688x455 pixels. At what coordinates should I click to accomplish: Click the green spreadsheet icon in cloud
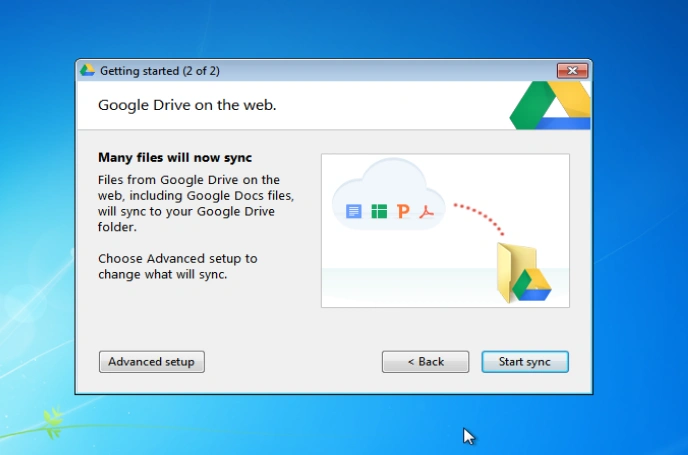coord(379,211)
